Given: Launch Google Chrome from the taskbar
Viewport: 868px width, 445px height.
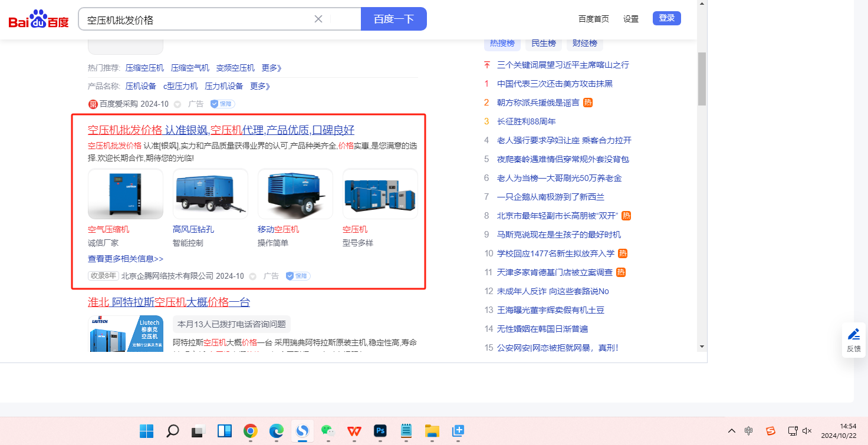Looking at the screenshot, I should click(251, 431).
